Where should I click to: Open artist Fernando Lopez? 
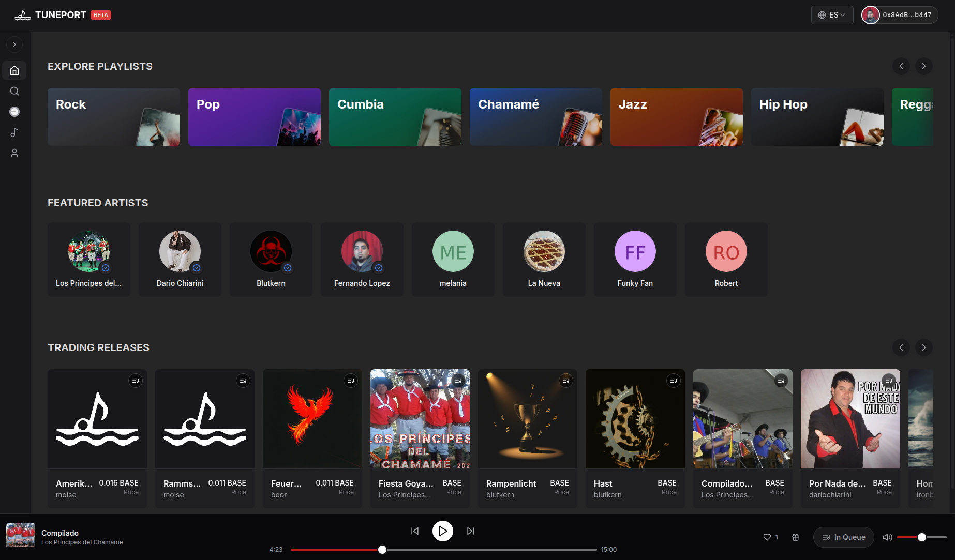pyautogui.click(x=362, y=260)
